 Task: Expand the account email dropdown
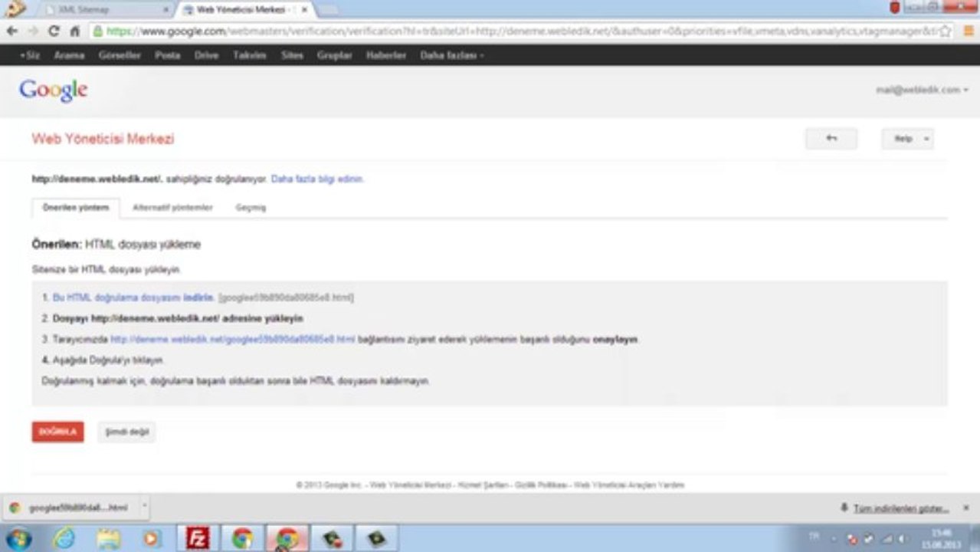pyautogui.click(x=922, y=90)
